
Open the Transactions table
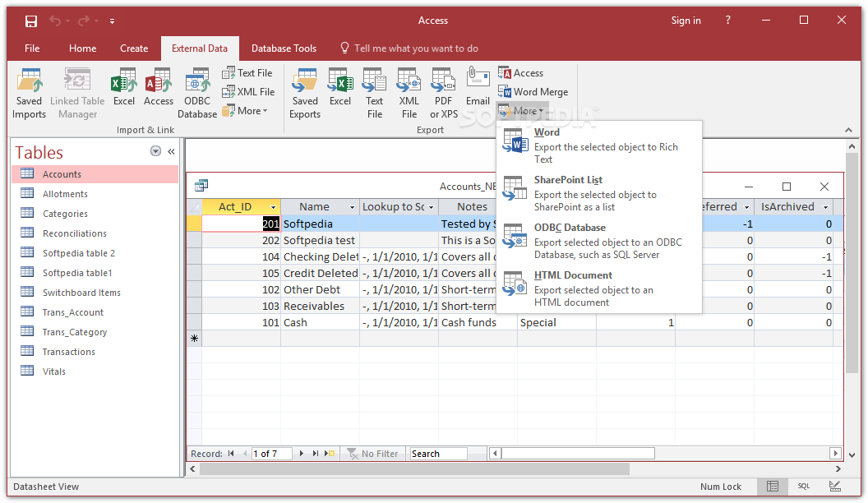coord(95,352)
